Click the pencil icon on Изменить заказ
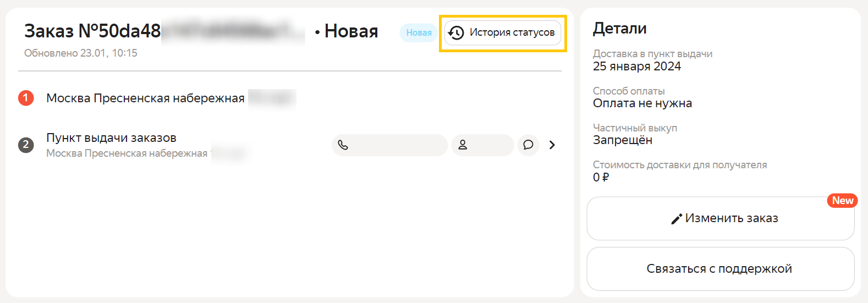868x303 pixels. click(x=677, y=219)
